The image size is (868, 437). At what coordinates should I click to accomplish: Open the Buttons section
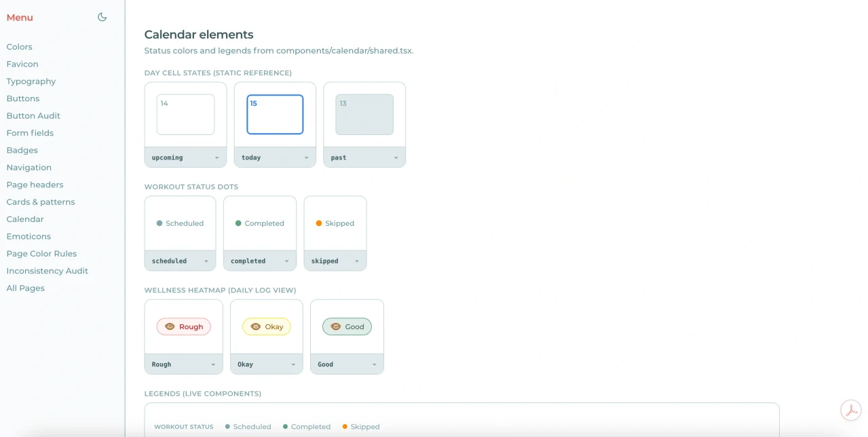coord(23,98)
